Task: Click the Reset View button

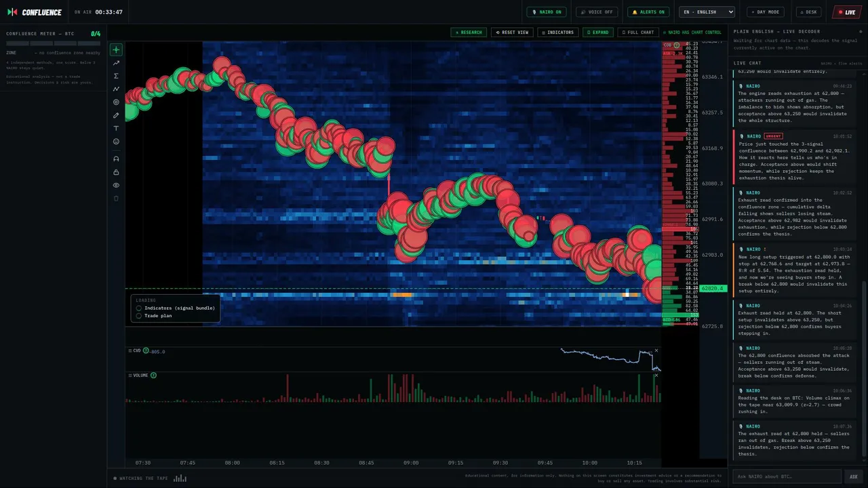Action: [512, 32]
